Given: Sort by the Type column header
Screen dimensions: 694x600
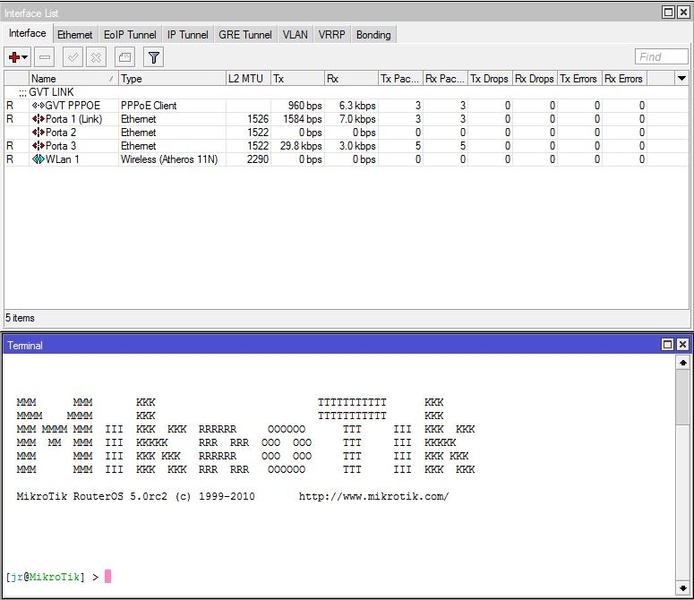Looking at the screenshot, I should click(x=172, y=79).
